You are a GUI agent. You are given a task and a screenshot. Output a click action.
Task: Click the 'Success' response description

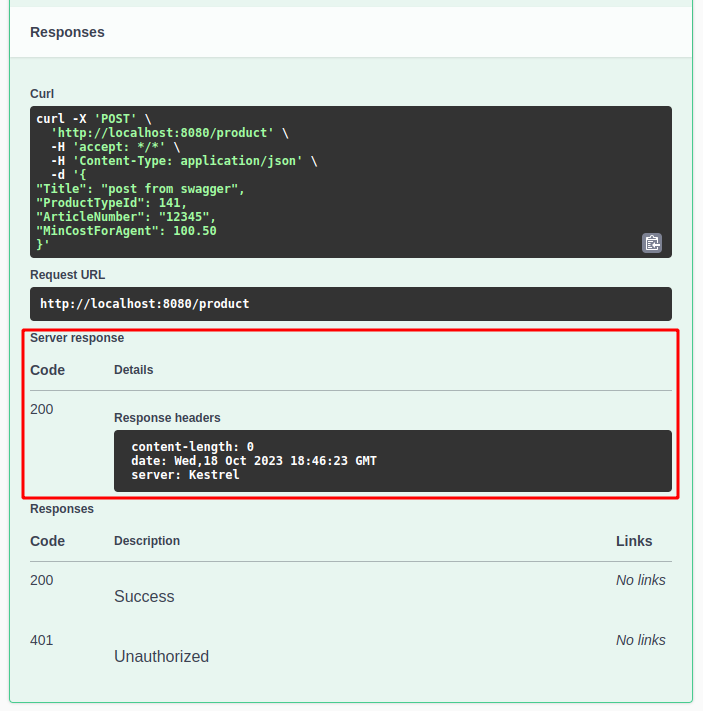(x=144, y=597)
